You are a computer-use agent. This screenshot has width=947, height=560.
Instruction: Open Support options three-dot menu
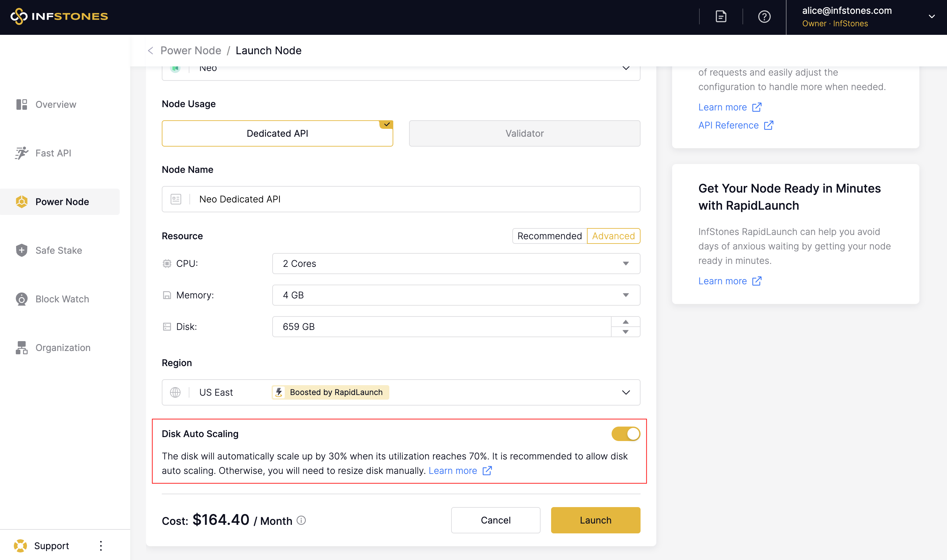pyautogui.click(x=101, y=545)
